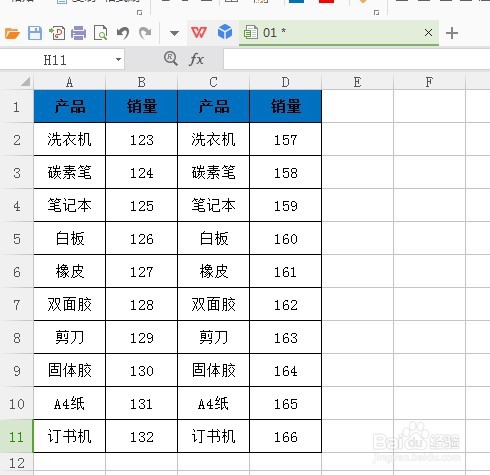
Task: Select cell with value 165
Action: pos(285,403)
